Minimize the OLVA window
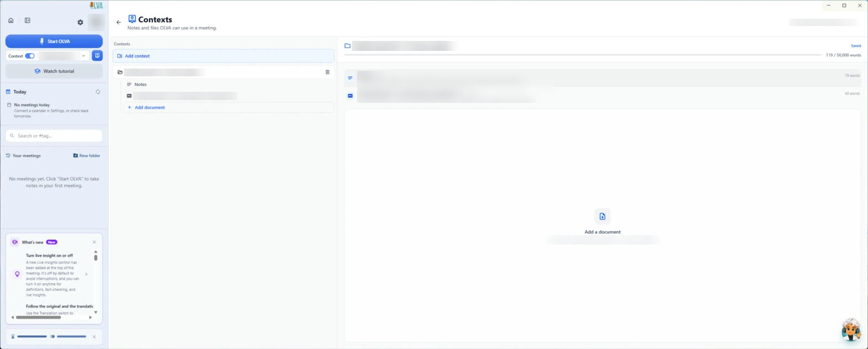The image size is (868, 349). point(829,6)
